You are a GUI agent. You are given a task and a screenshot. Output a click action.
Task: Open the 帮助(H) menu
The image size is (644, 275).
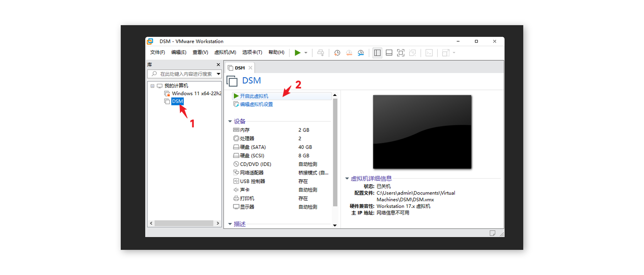click(276, 52)
